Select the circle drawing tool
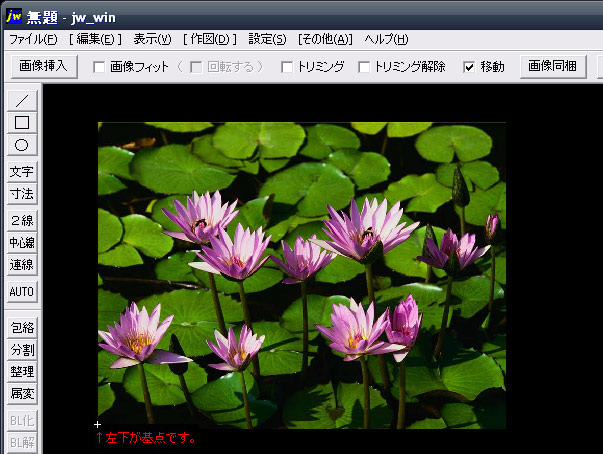The width and height of the screenshot is (603, 454). point(22,145)
